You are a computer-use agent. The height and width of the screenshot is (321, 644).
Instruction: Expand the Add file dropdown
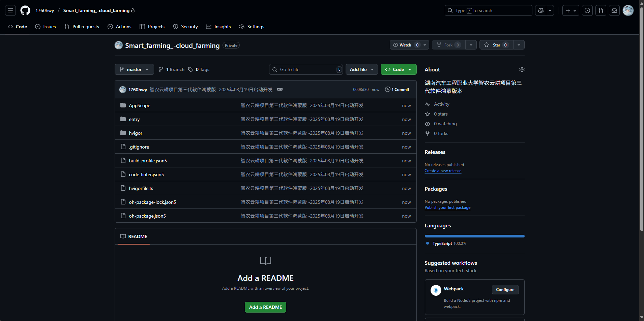(x=361, y=69)
